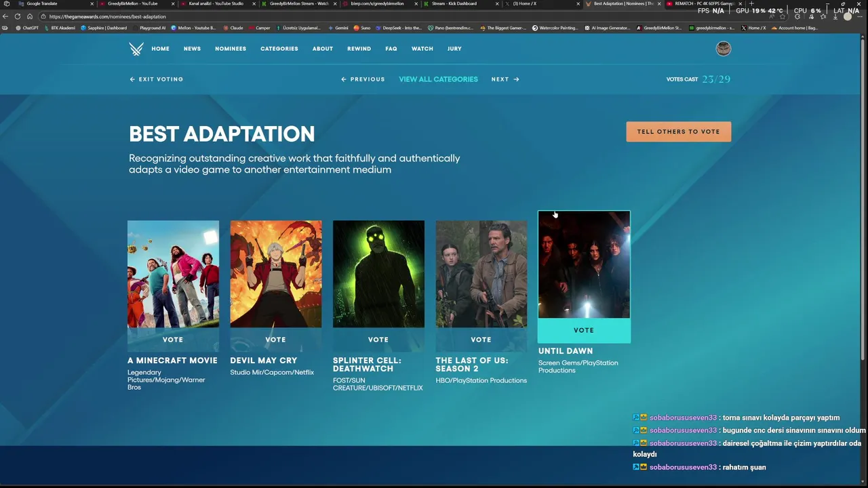The height and width of the screenshot is (488, 868).
Task: Open the Camper bookmark
Action: 260,28
